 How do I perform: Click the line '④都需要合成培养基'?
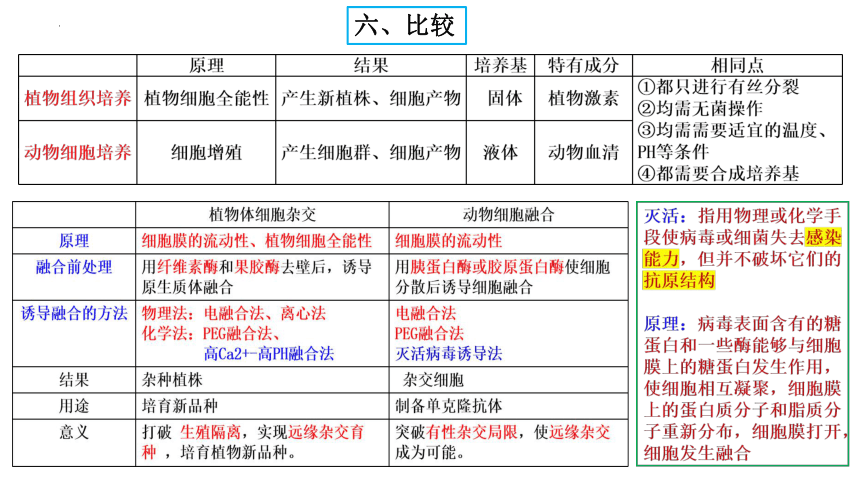(x=718, y=173)
